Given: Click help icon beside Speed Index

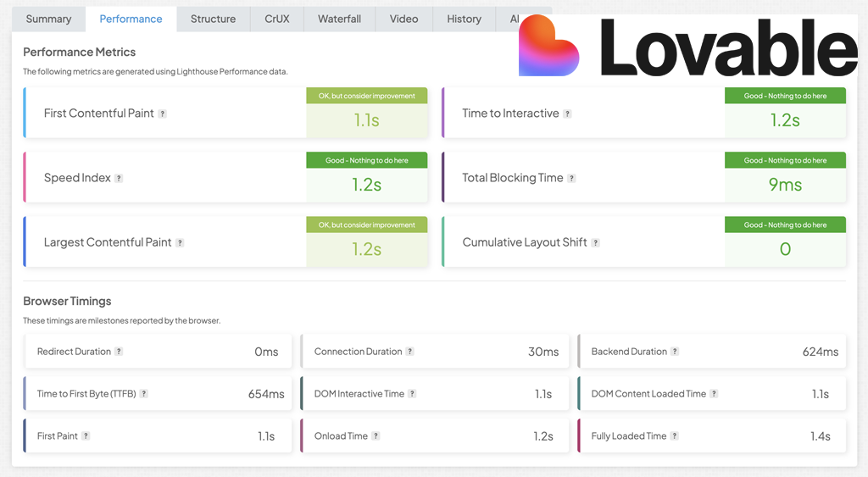Looking at the screenshot, I should point(119,178).
